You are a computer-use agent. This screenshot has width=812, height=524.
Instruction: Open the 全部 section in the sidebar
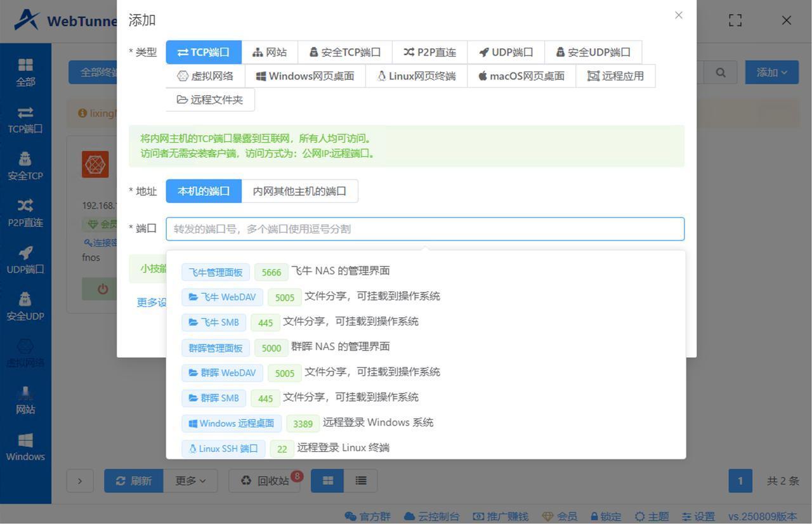click(25, 72)
